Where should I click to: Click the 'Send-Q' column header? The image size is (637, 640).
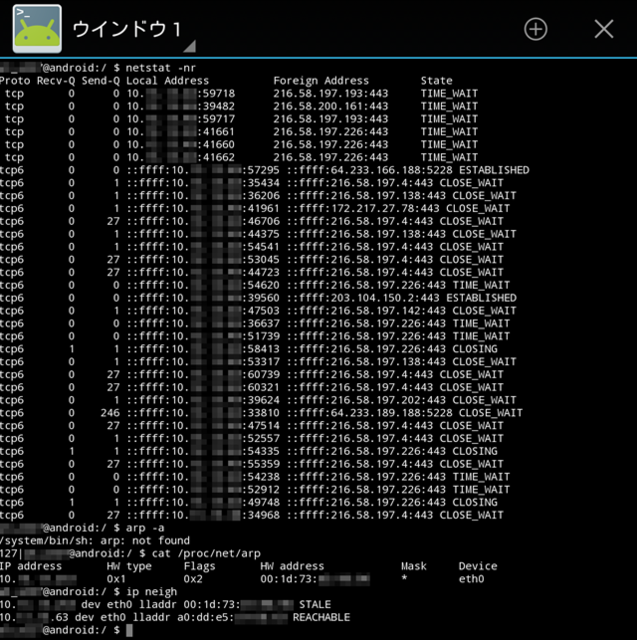pos(101,81)
